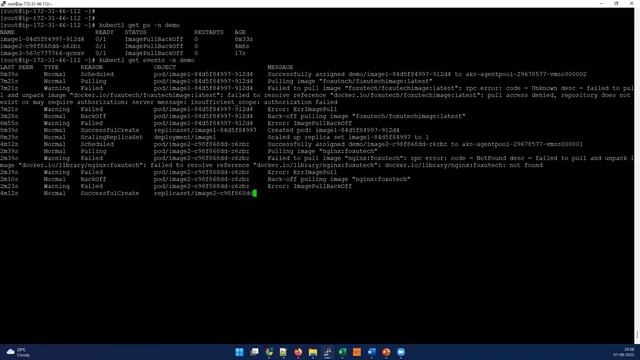Click the NAME column header
640x360 pixels.
point(7,32)
